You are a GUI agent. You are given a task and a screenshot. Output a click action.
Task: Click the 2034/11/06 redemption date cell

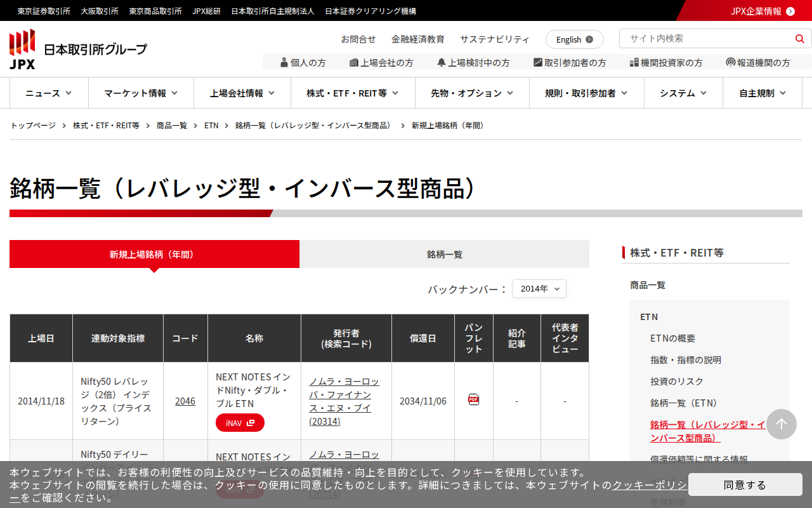coord(423,401)
